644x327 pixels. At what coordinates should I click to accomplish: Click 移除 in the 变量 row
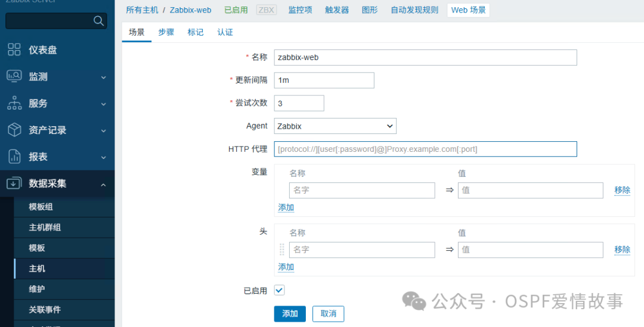coord(622,190)
